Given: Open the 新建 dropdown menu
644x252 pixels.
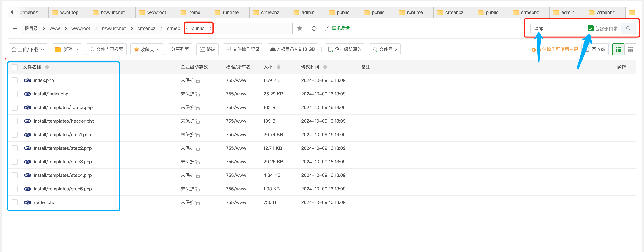Looking at the screenshot, I should [x=67, y=49].
